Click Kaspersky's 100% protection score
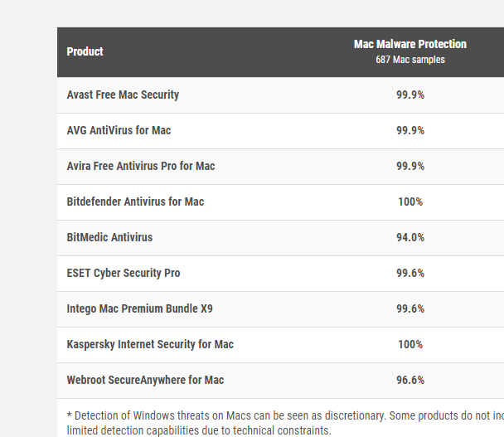The width and height of the screenshot is (504, 437). coord(410,344)
